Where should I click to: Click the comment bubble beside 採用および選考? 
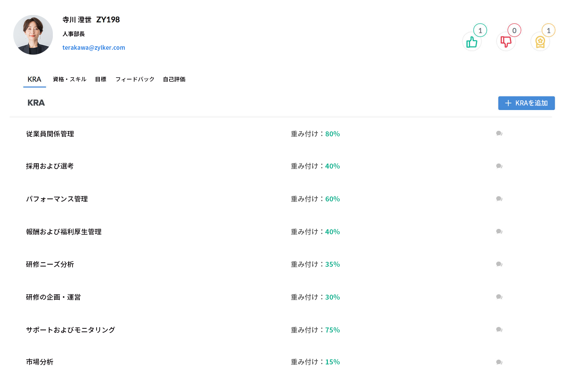coord(499,166)
